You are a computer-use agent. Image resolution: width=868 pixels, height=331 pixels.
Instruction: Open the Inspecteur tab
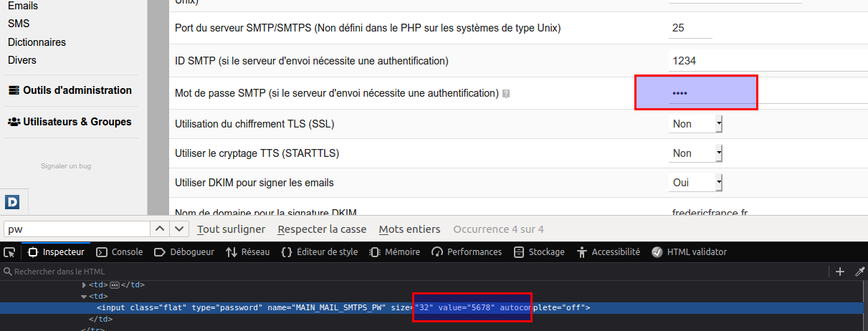click(56, 252)
